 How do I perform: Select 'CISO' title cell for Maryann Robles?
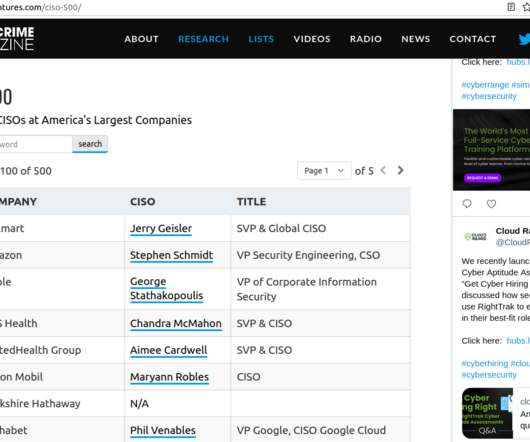tap(320, 377)
